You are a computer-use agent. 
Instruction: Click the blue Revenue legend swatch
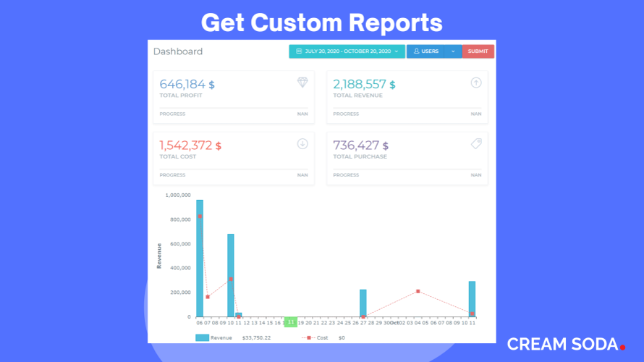(x=202, y=338)
